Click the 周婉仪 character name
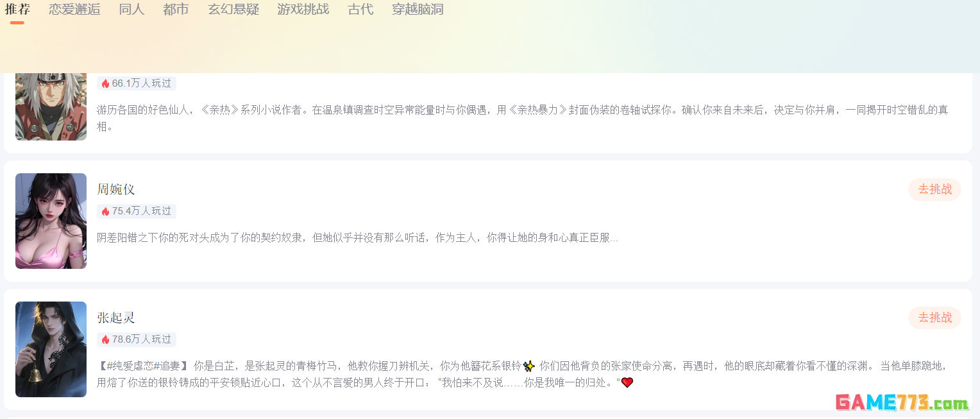Viewport: 980px width, 419px height. pos(116,189)
